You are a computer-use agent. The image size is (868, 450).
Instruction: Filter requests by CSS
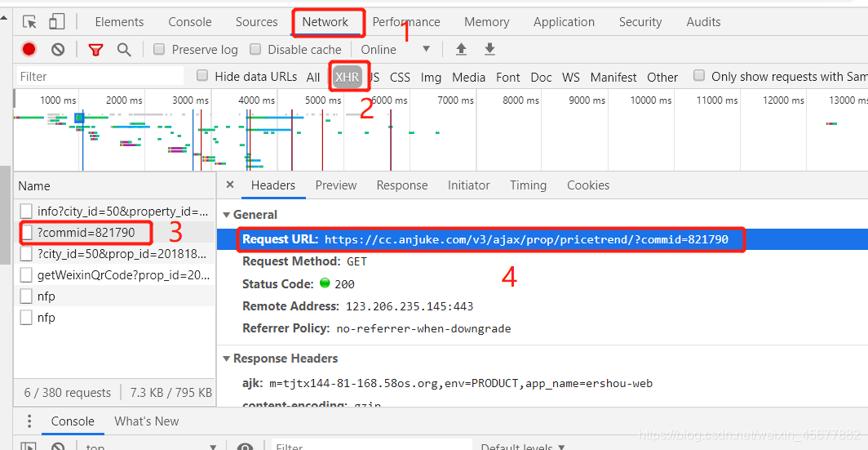[x=401, y=77]
